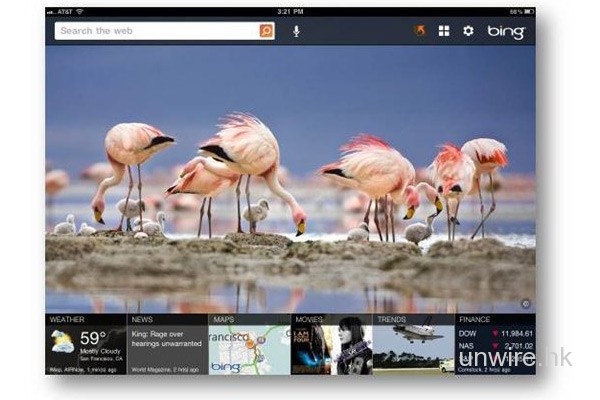Viewport: 600px width, 400px height.
Task: Open the Weather tile
Action: pyautogui.click(x=86, y=345)
